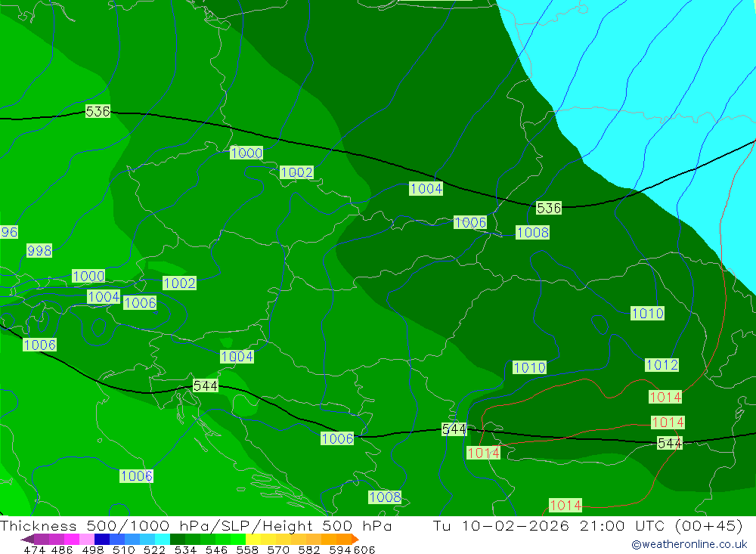Click the 998 isobar label

tap(39, 251)
